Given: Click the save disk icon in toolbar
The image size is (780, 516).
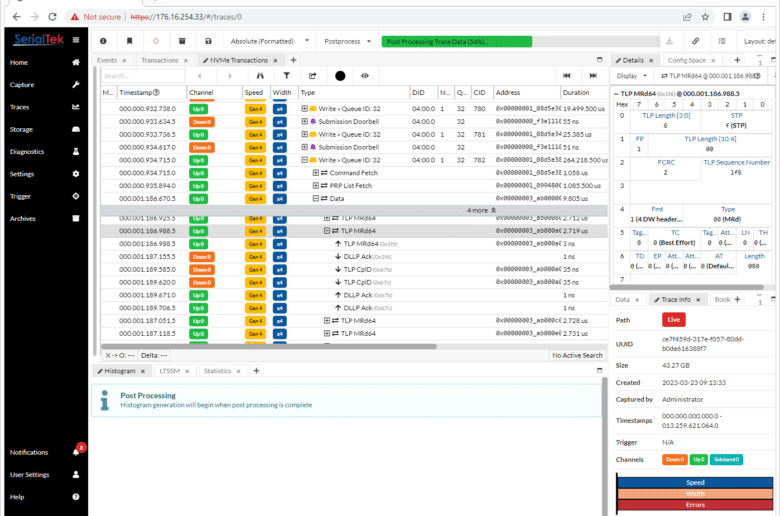Looking at the screenshot, I should click(208, 41).
